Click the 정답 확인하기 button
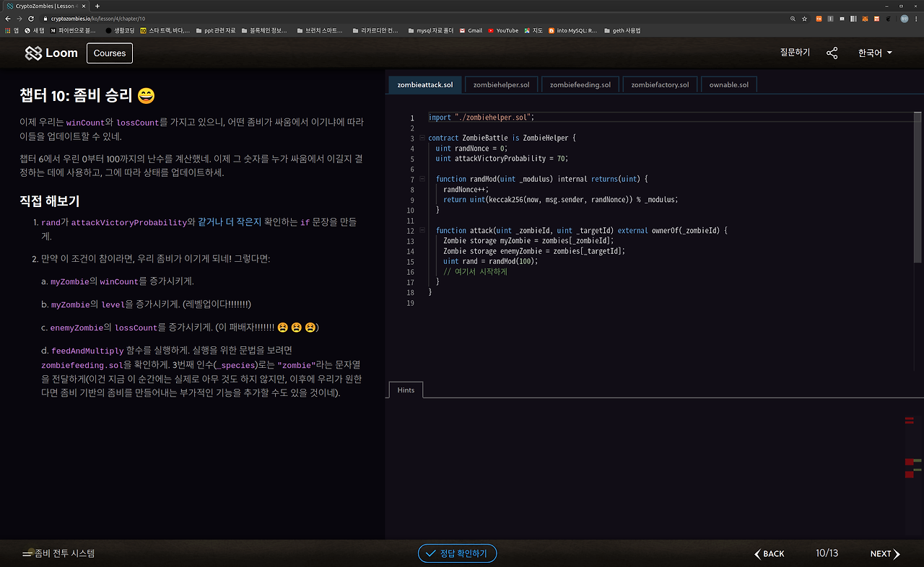This screenshot has height=567, width=924. coord(457,554)
